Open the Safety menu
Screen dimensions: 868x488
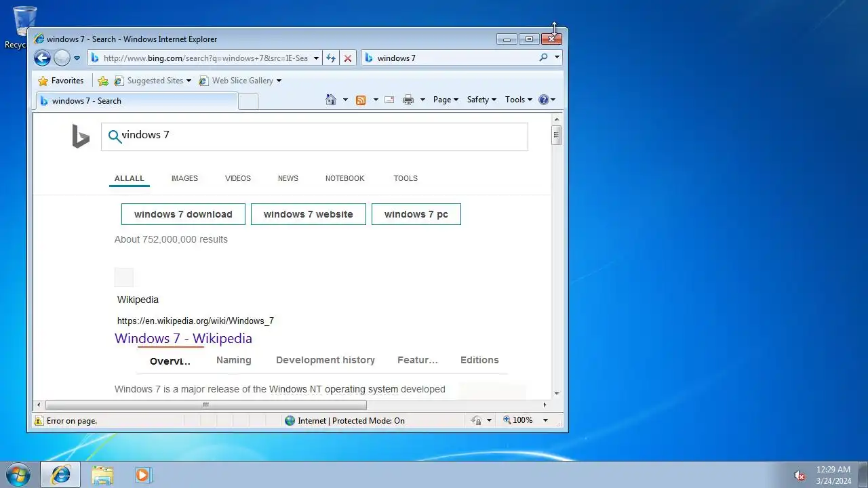(x=481, y=100)
